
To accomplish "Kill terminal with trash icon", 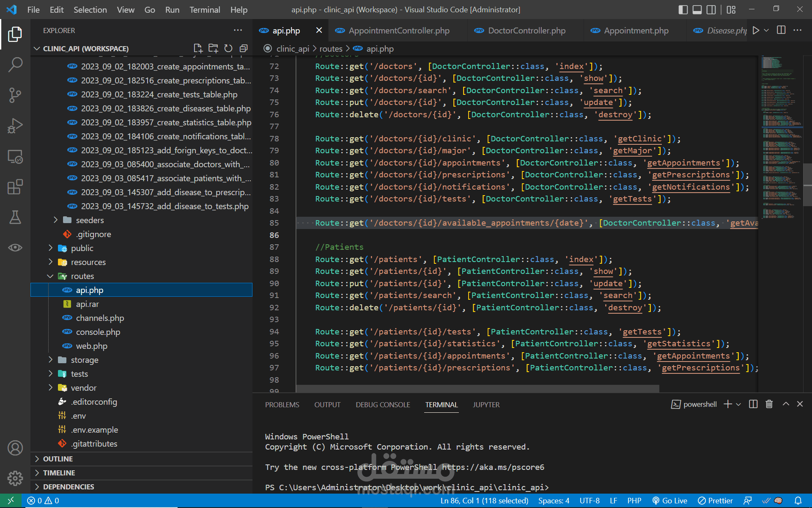I will 769,404.
